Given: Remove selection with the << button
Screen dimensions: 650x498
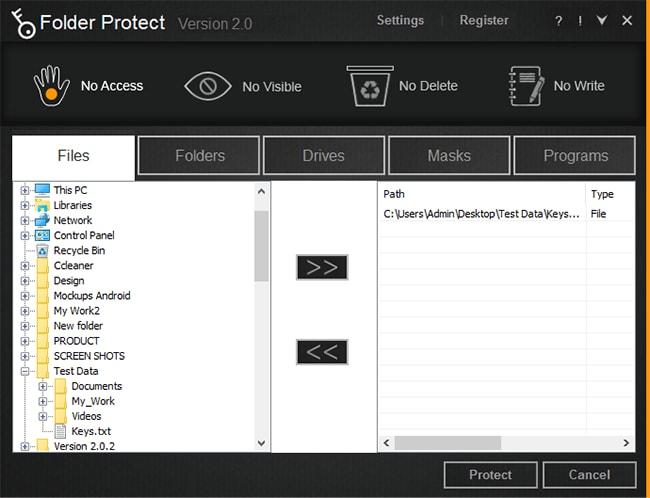Looking at the screenshot, I should 322,352.
